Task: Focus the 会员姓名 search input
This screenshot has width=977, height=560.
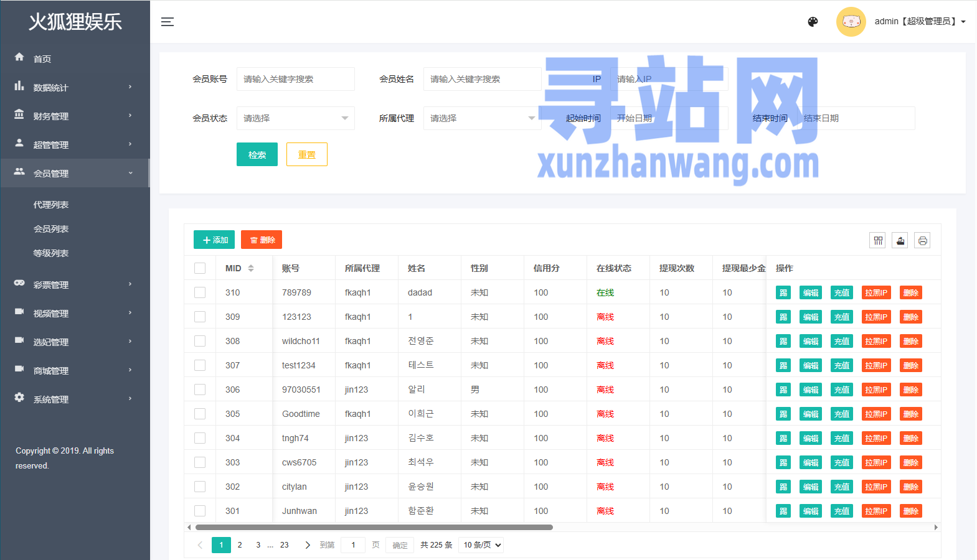Action: pos(483,79)
